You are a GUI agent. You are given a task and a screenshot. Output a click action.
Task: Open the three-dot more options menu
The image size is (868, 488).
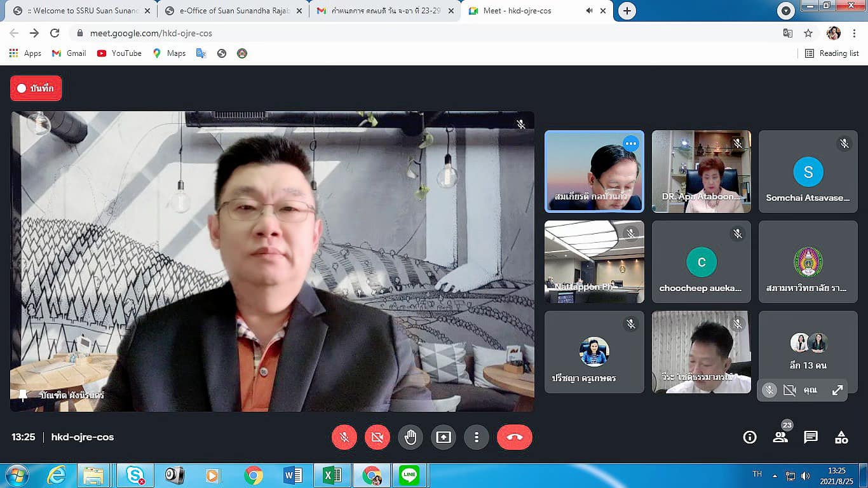pyautogui.click(x=477, y=437)
